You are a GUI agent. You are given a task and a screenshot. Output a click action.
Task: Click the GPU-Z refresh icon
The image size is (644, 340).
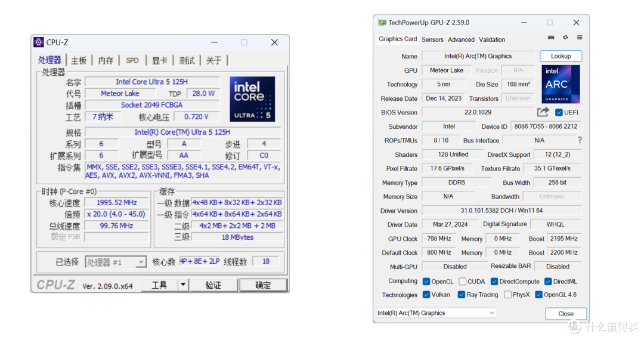tap(565, 38)
